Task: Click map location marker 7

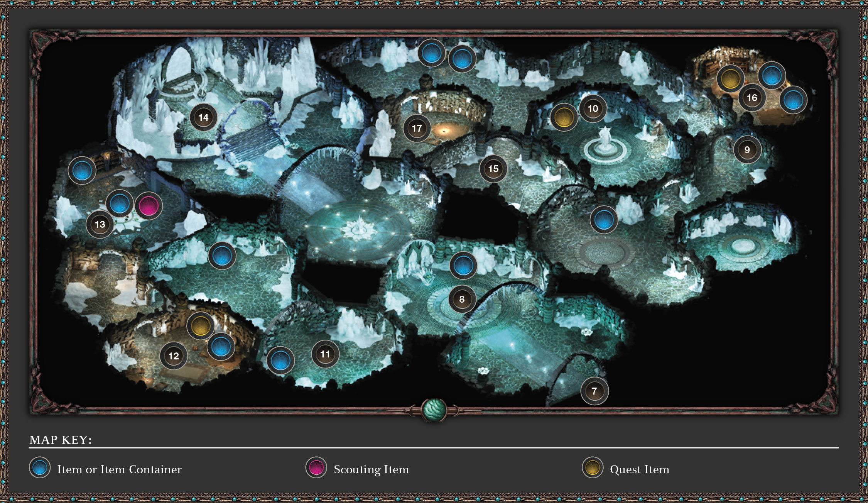Action: pyautogui.click(x=594, y=391)
